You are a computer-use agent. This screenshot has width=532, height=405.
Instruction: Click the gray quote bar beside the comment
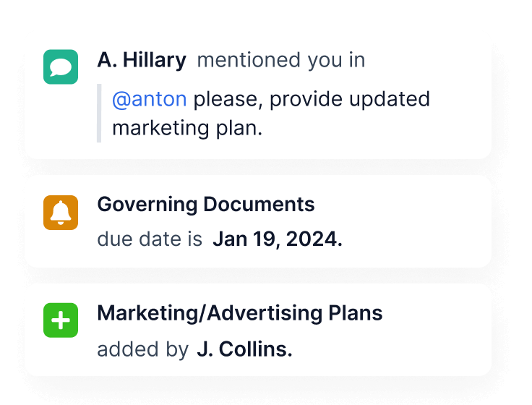click(100, 114)
